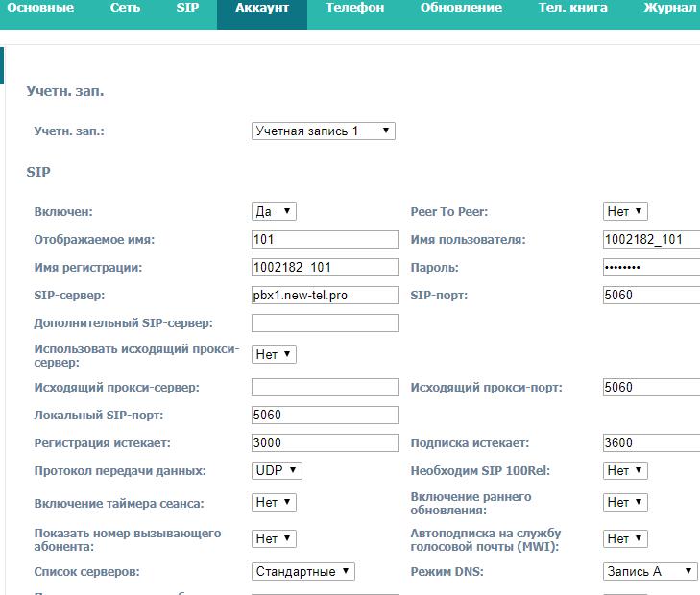Open the Необходим SIP 100Rel dropdown
700x595 pixels.
coord(626,470)
